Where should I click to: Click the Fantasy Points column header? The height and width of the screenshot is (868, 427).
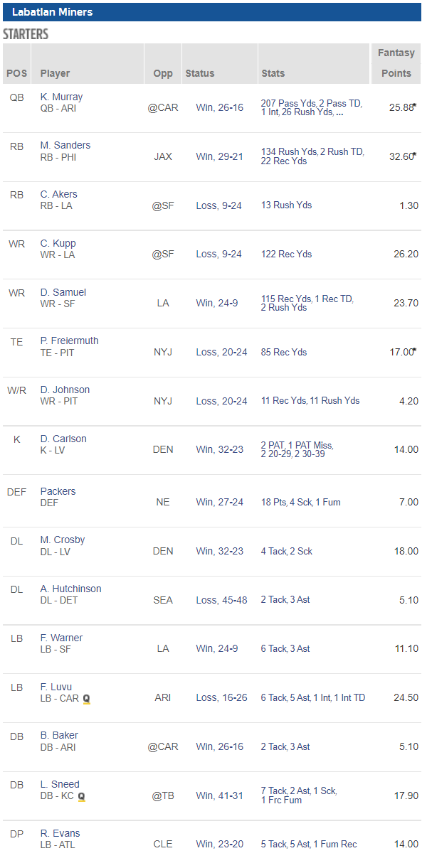pyautogui.click(x=396, y=63)
